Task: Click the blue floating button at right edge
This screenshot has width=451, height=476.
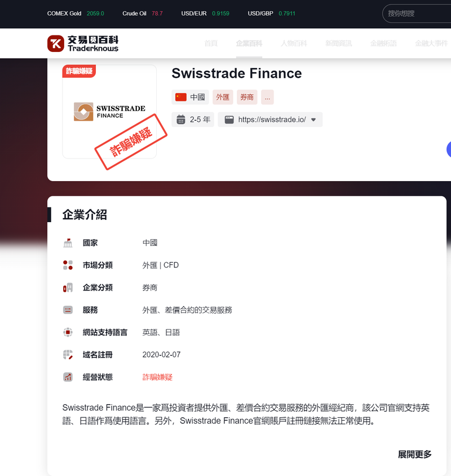Action: click(449, 149)
